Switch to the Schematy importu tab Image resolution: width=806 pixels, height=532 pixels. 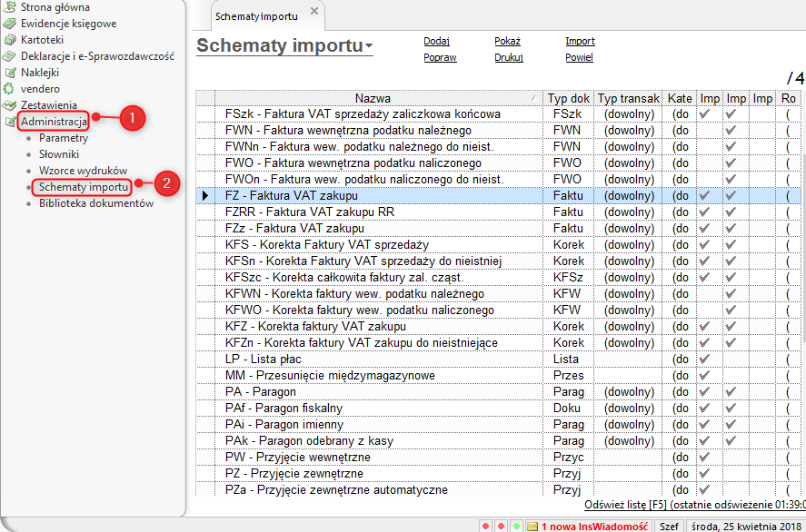(x=258, y=16)
